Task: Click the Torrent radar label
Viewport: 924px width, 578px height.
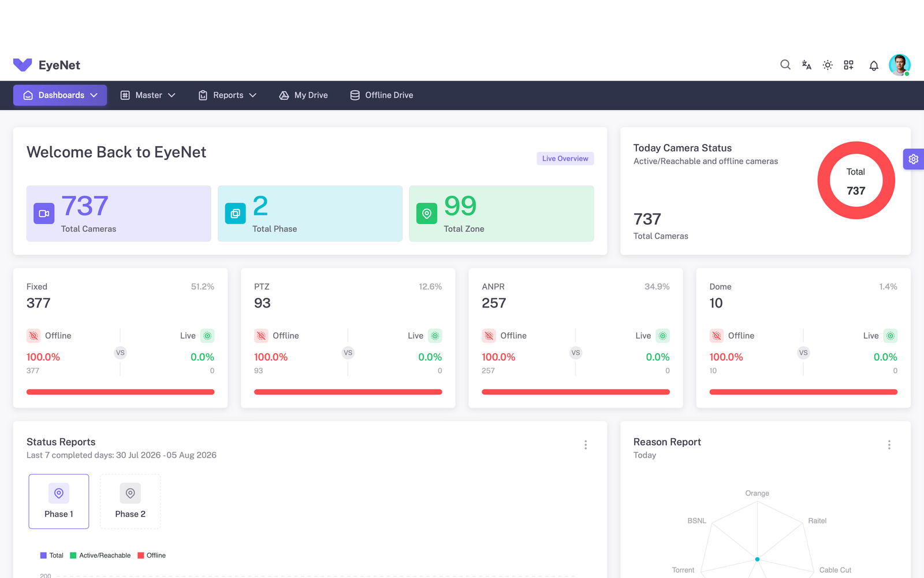Action: click(683, 570)
